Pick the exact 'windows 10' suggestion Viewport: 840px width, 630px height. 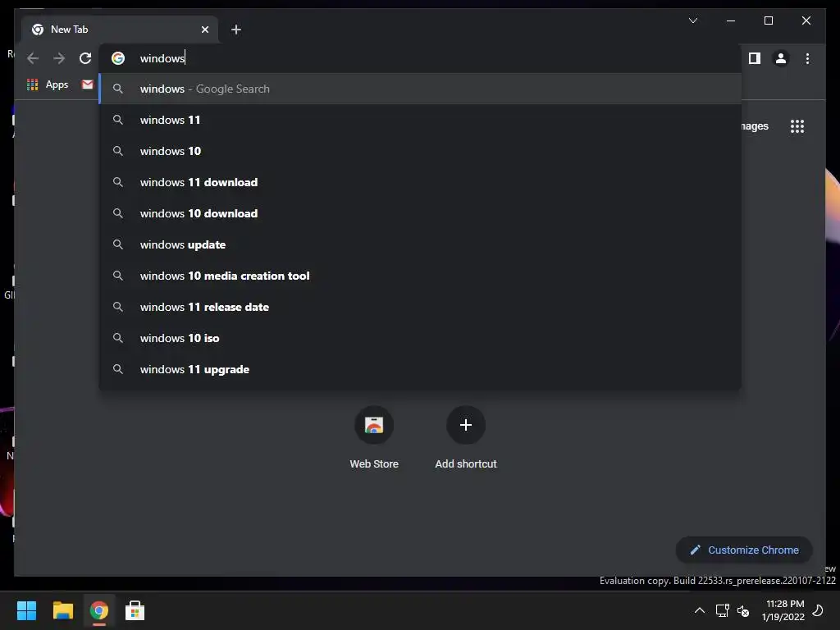click(x=420, y=151)
